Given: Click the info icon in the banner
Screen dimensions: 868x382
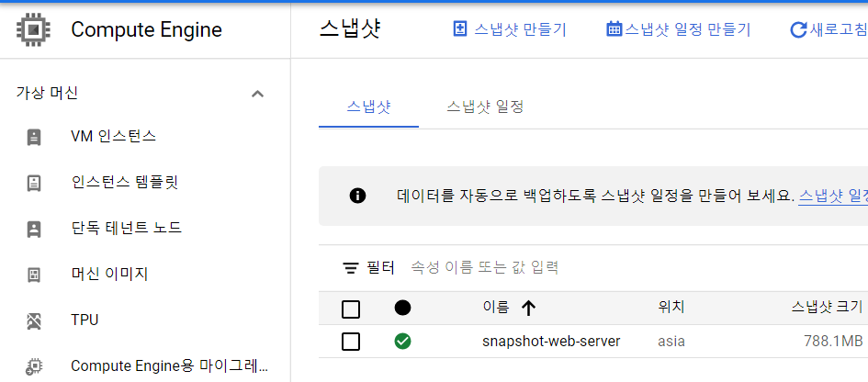Looking at the screenshot, I should click(357, 196).
